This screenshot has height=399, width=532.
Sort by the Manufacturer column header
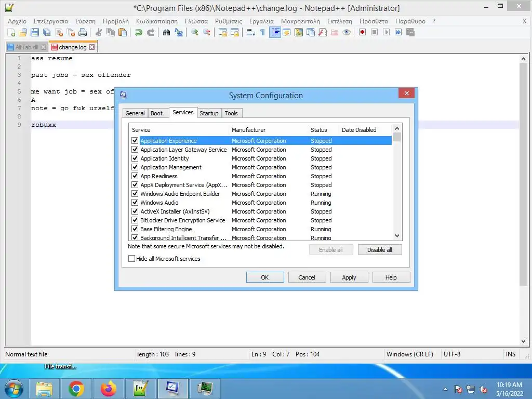pyautogui.click(x=269, y=129)
